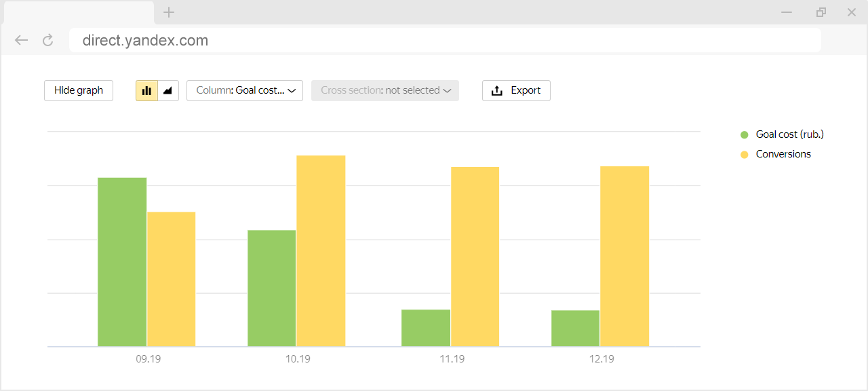Toggle Conversions legend series
The width and height of the screenshot is (868, 391).
click(776, 154)
